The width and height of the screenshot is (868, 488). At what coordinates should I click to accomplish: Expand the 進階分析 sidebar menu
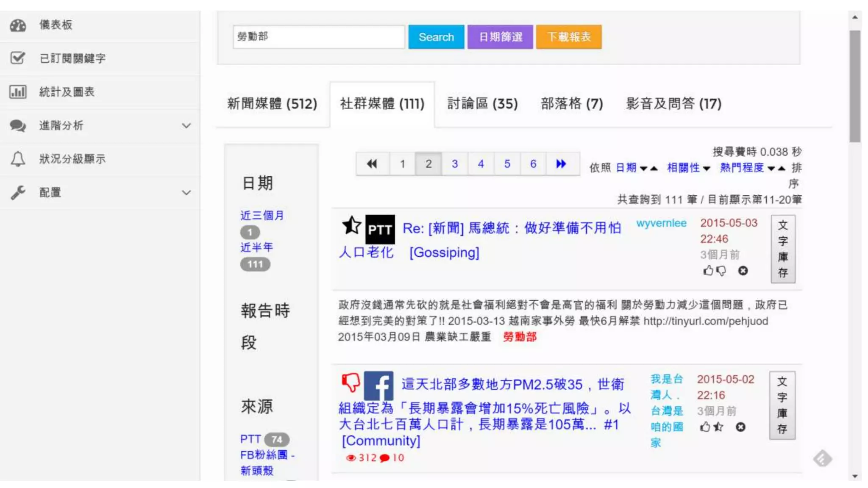pyautogui.click(x=186, y=126)
